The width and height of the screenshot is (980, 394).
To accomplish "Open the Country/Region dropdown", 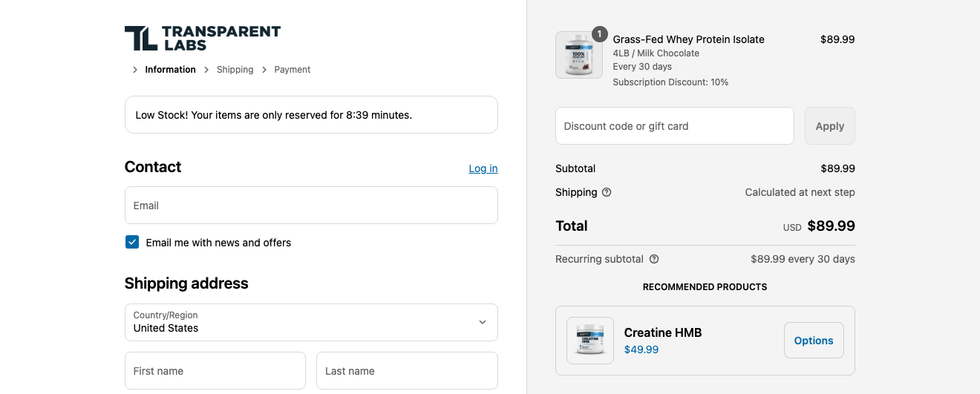I will [x=311, y=322].
